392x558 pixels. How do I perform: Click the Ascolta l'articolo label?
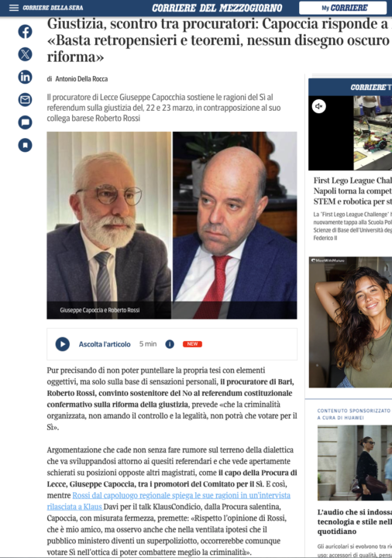pos(105,344)
